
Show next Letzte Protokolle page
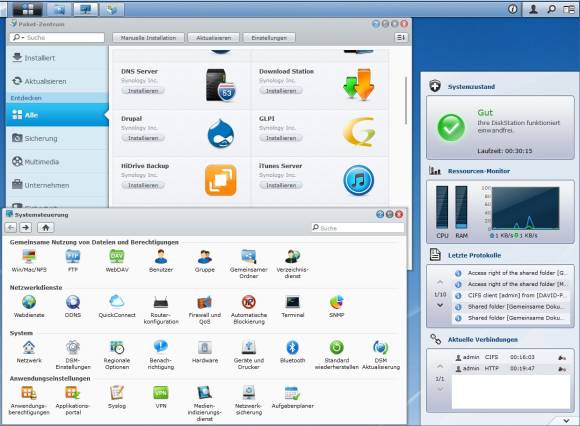(x=440, y=305)
